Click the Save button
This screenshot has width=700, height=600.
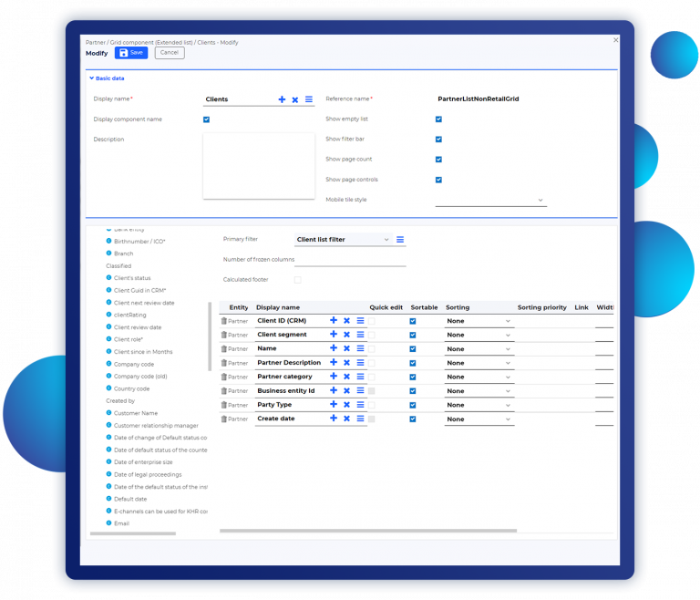coord(131,53)
